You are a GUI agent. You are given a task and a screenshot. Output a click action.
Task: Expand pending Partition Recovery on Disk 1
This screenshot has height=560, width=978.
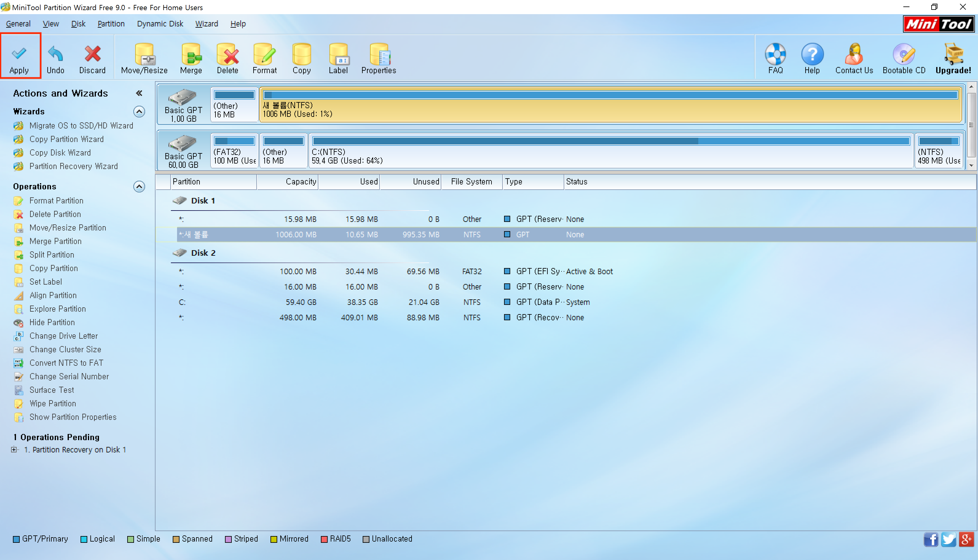pos(14,450)
